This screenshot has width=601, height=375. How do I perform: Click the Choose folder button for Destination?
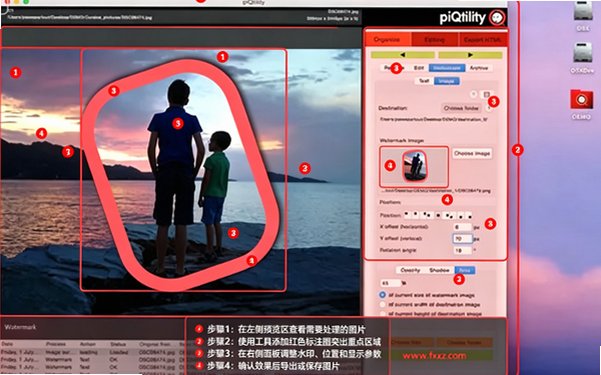point(461,108)
